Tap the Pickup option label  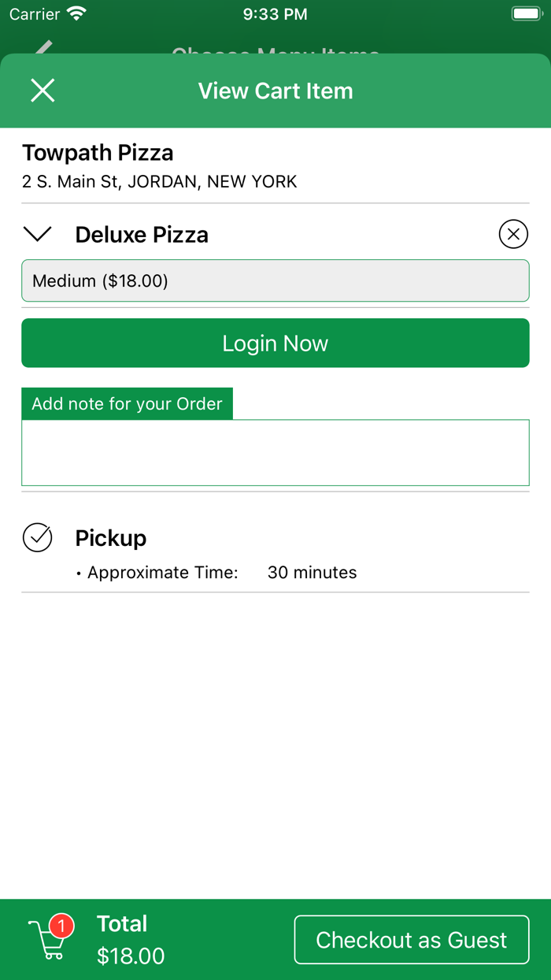point(111,538)
